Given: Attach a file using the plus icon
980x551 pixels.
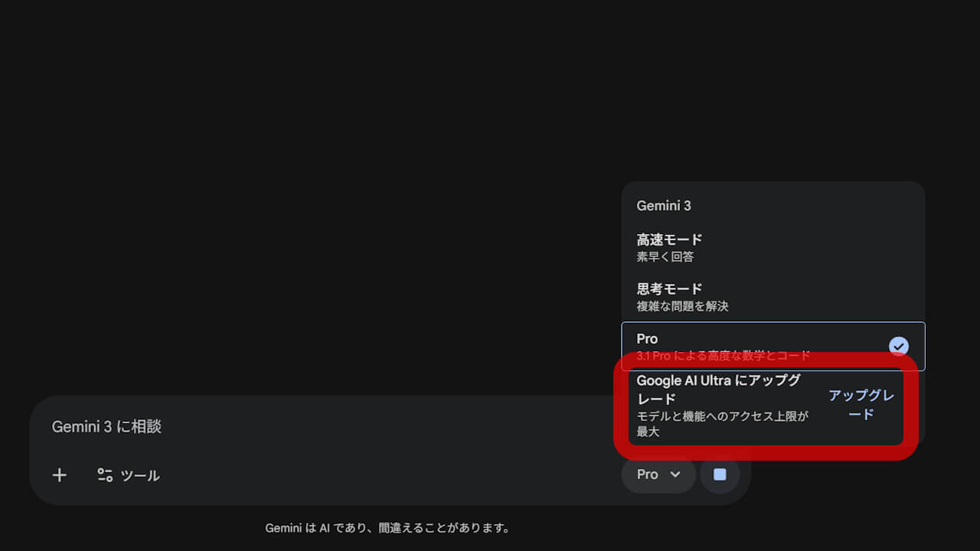Looking at the screenshot, I should point(59,474).
